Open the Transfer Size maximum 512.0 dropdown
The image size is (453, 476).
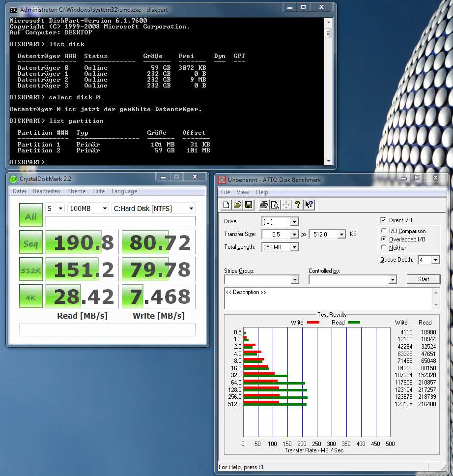click(x=341, y=235)
